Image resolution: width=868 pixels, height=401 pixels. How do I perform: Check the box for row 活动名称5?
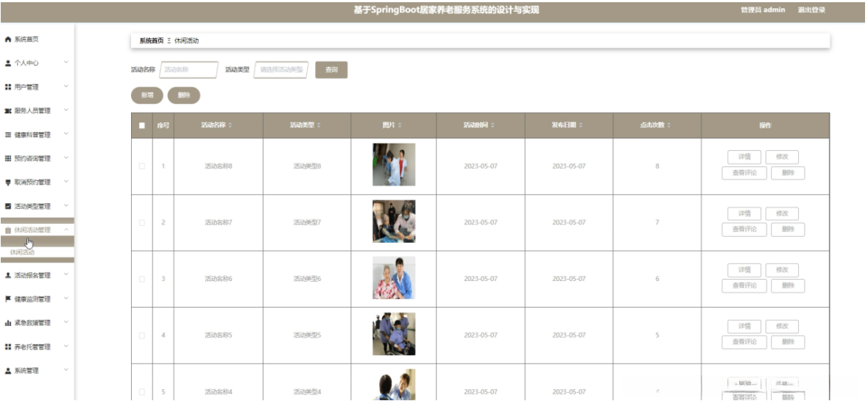141,336
